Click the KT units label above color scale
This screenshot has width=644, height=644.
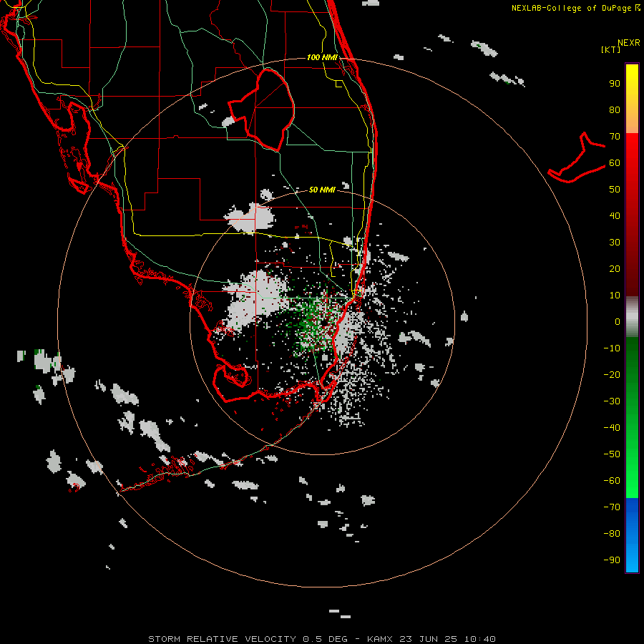click(611, 49)
